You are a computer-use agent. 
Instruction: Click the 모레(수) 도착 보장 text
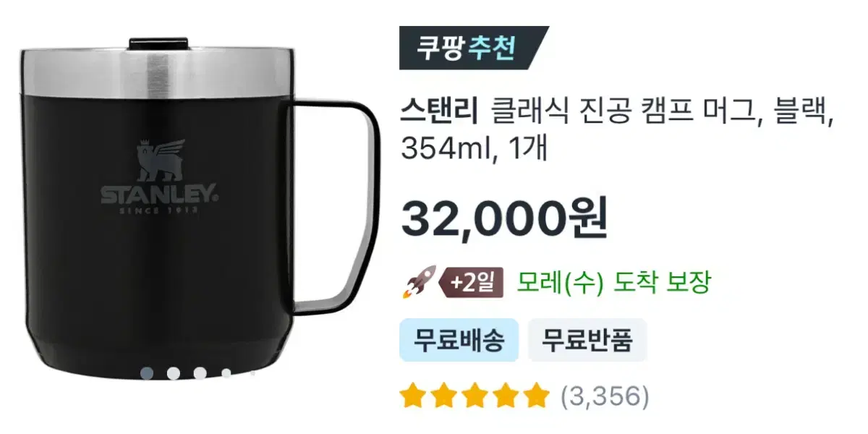(613, 282)
